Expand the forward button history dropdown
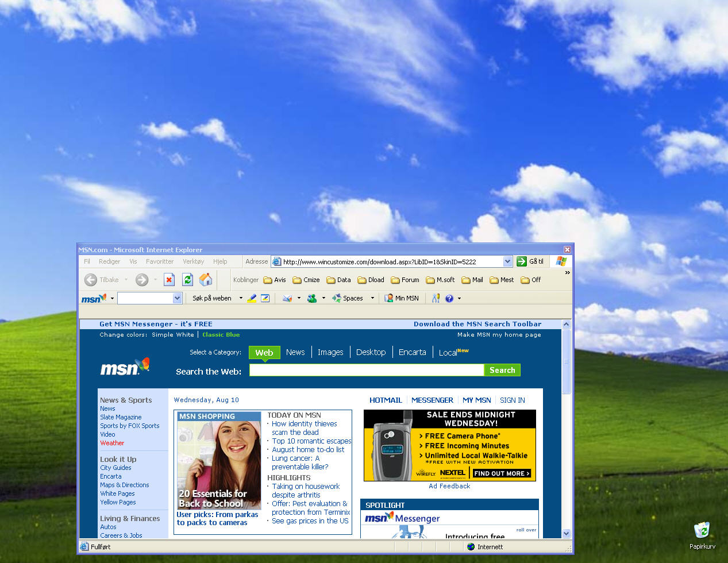Screen dimensions: 728x563 point(155,280)
